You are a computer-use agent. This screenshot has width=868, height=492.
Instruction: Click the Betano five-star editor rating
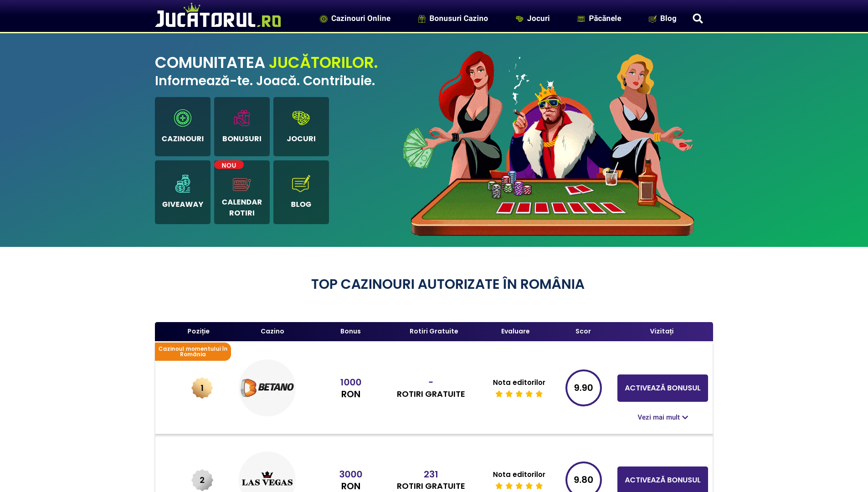pos(519,394)
